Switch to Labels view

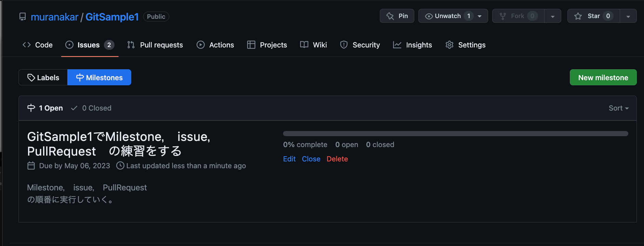pyautogui.click(x=43, y=77)
